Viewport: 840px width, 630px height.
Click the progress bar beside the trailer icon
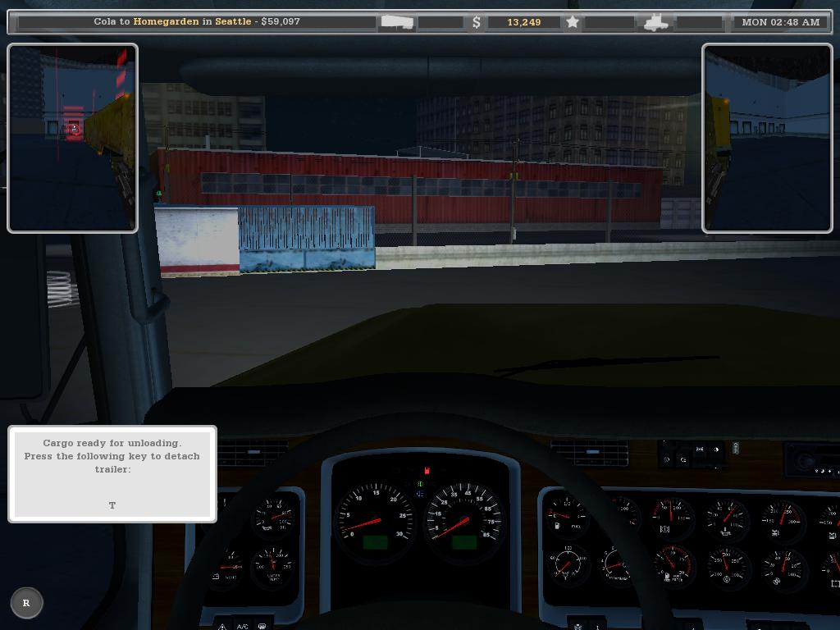click(x=441, y=22)
